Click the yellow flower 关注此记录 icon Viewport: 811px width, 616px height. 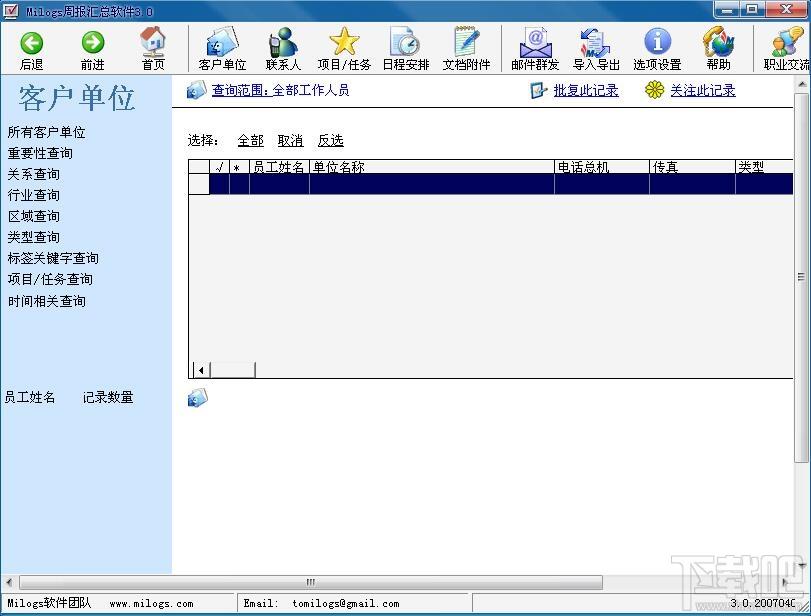pyautogui.click(x=654, y=90)
